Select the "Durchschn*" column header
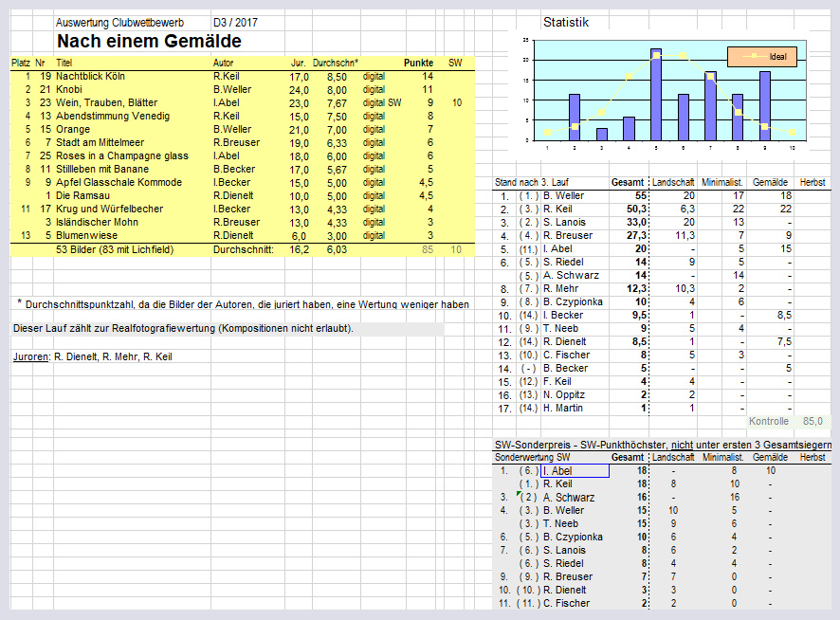 (336, 63)
